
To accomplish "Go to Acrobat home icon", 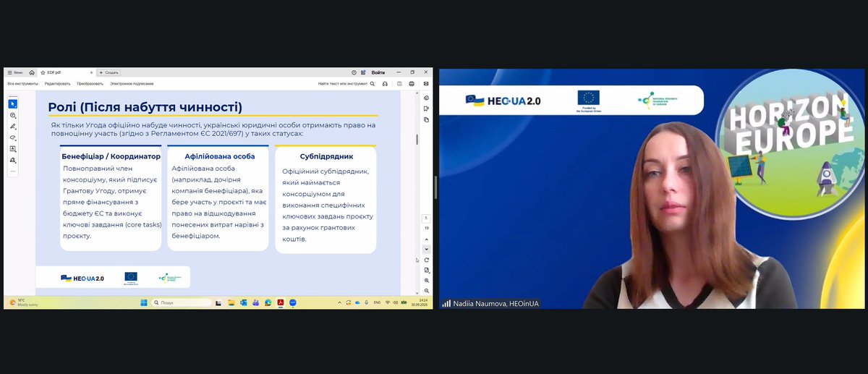I will click(x=32, y=72).
